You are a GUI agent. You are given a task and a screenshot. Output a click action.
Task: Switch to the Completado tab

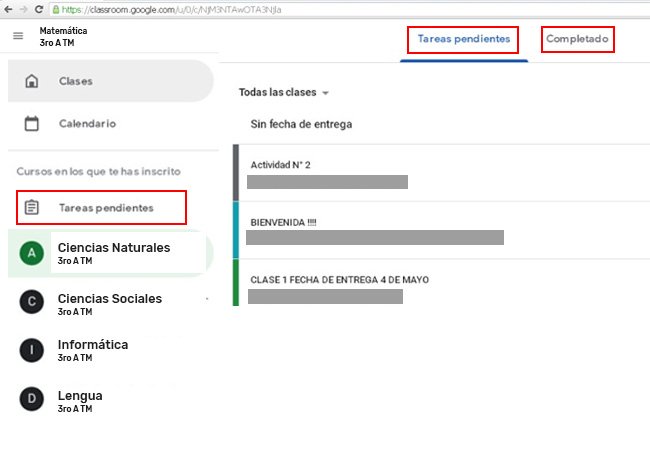point(576,40)
